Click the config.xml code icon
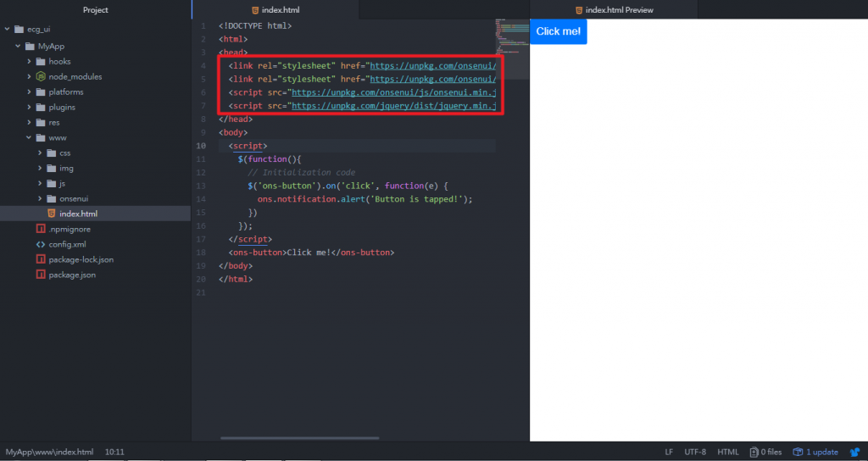Viewport: 868px width, 461px height. pyautogui.click(x=41, y=244)
